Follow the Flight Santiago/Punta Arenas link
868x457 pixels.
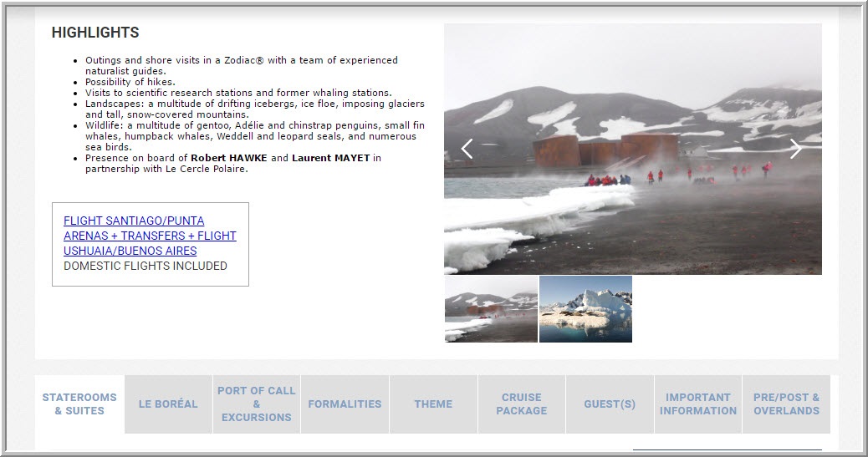(x=150, y=236)
